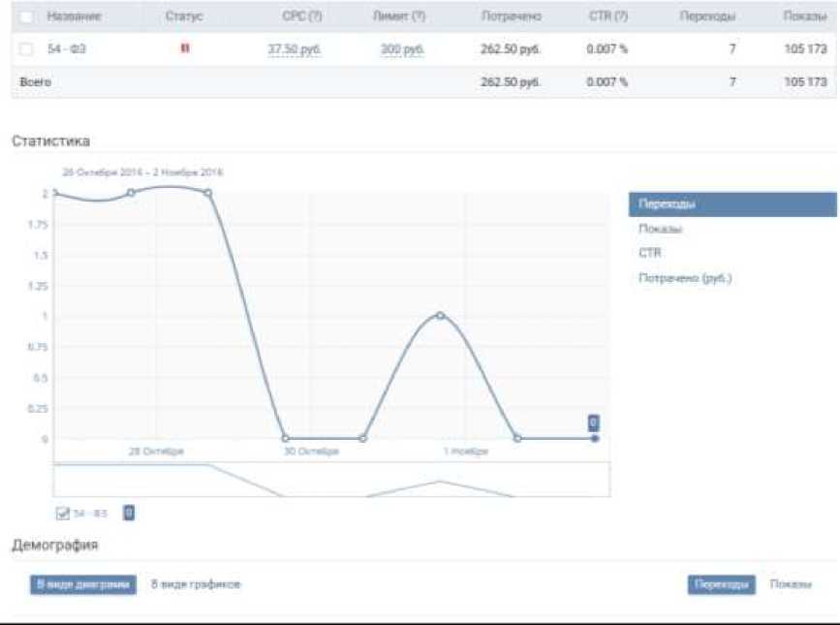Click the range overview strip below the chart

pyautogui.click(x=331, y=480)
